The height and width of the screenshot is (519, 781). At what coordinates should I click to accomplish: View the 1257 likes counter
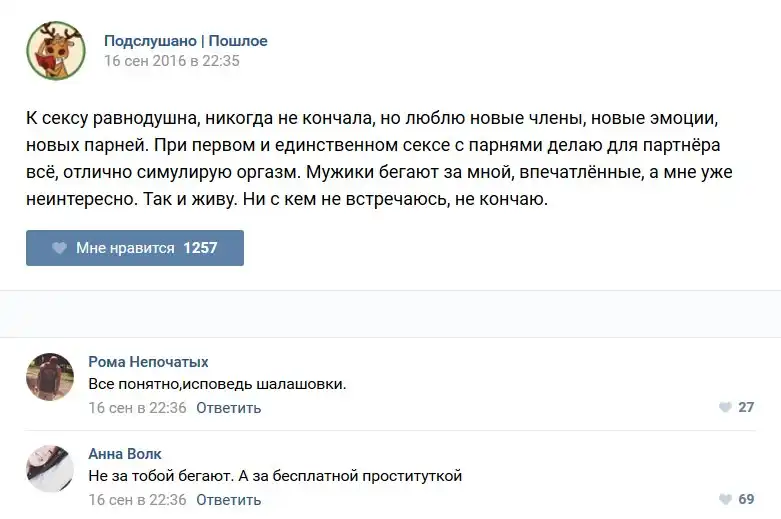(x=200, y=248)
